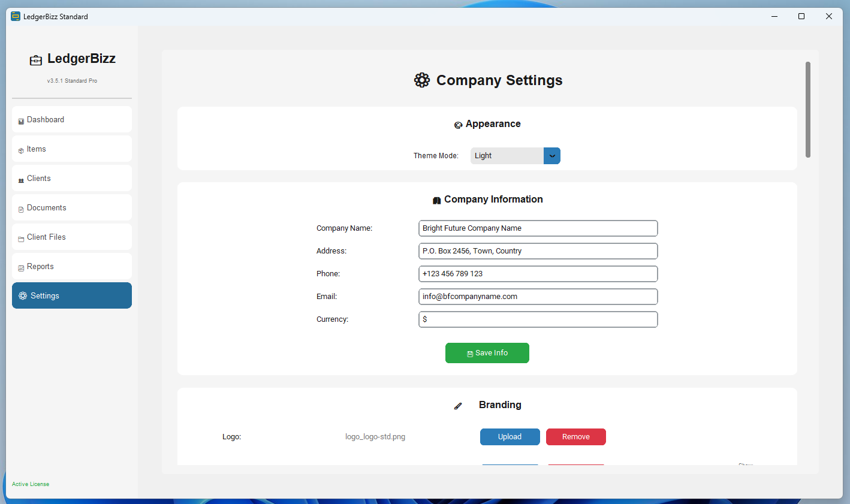This screenshot has width=850, height=504.
Task: Open the Dashboard page
Action: coord(72,119)
